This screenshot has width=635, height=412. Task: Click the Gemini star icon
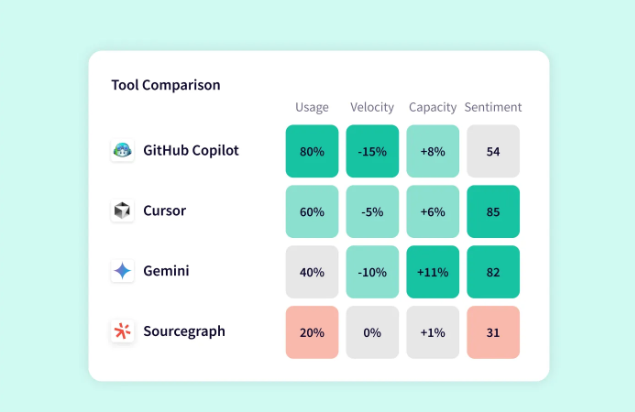pyautogui.click(x=122, y=271)
